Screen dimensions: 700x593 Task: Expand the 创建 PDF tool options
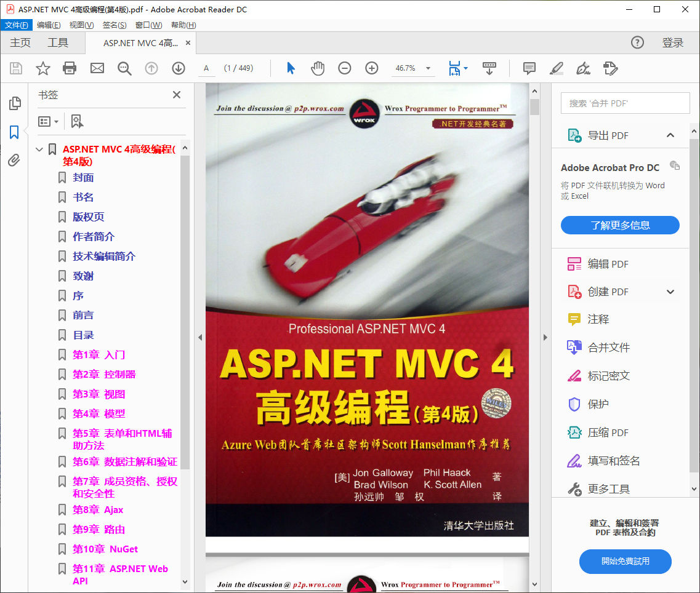[670, 292]
